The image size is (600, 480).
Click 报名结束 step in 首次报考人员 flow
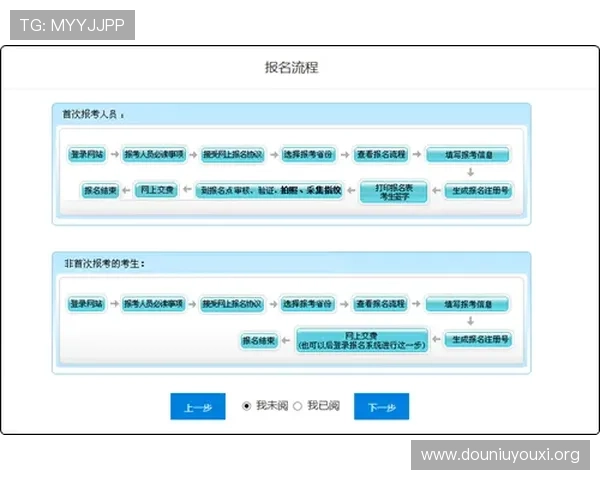[100, 190]
